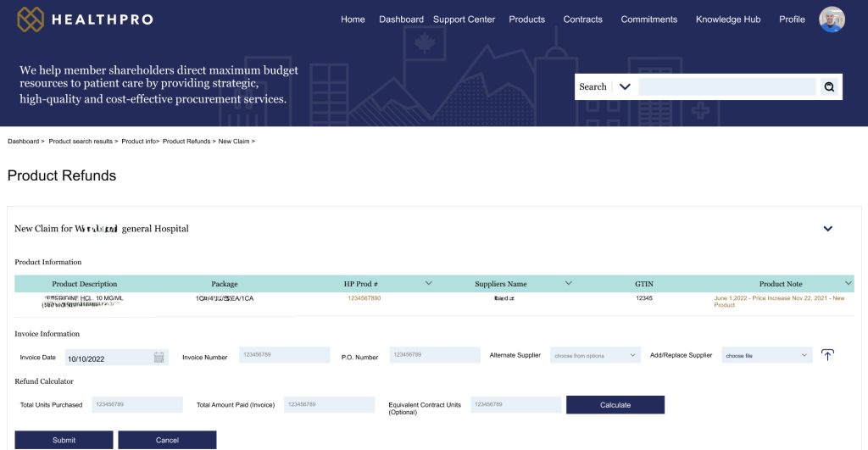Open the HP Prod # column filter
This screenshot has width=868, height=450.
(428, 283)
